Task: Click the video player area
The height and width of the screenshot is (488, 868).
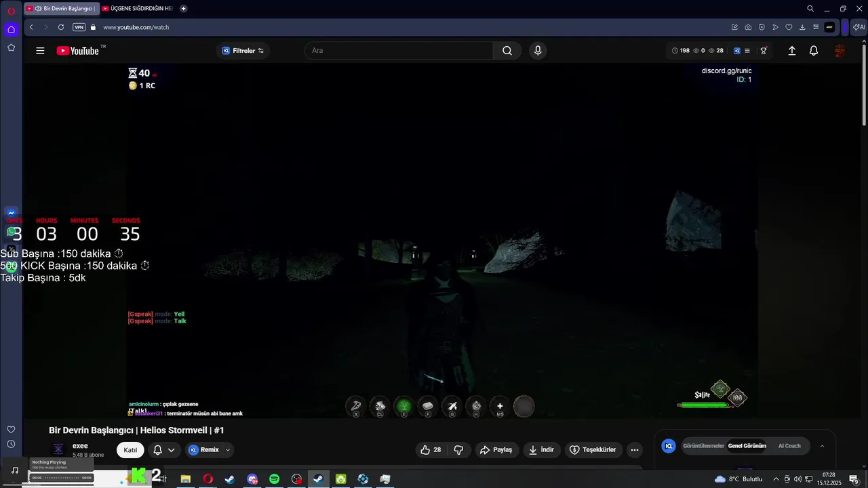Action: [442, 241]
